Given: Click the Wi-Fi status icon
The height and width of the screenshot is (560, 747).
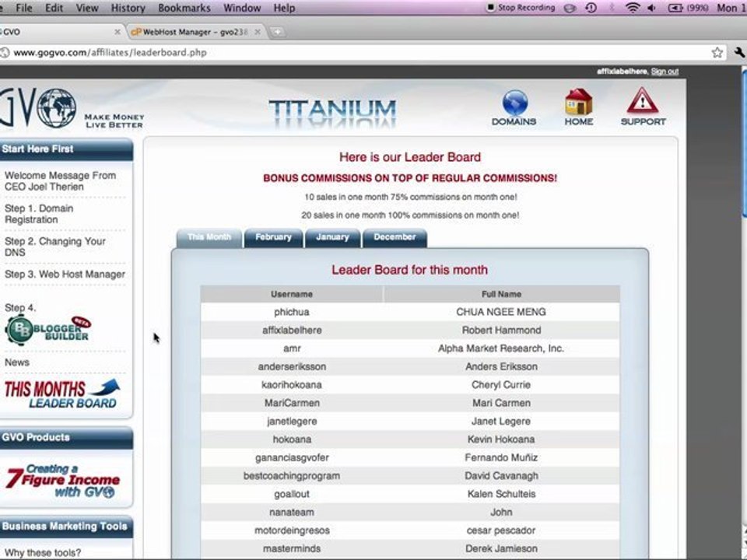Looking at the screenshot, I should click(632, 8).
